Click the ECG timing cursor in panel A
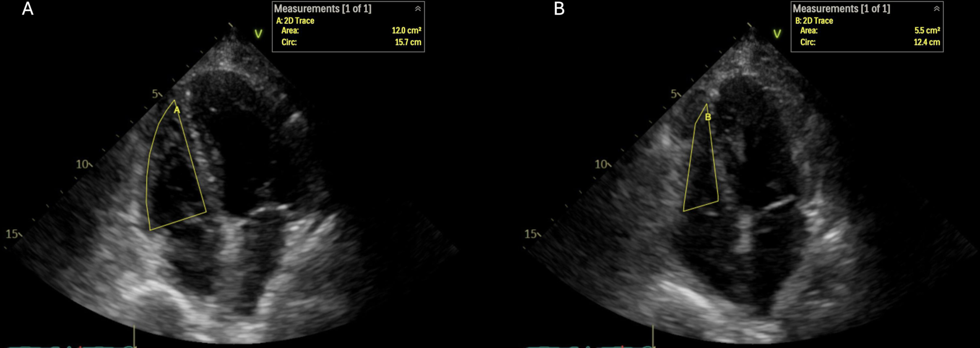This screenshot has height=348, width=980. 134,336
